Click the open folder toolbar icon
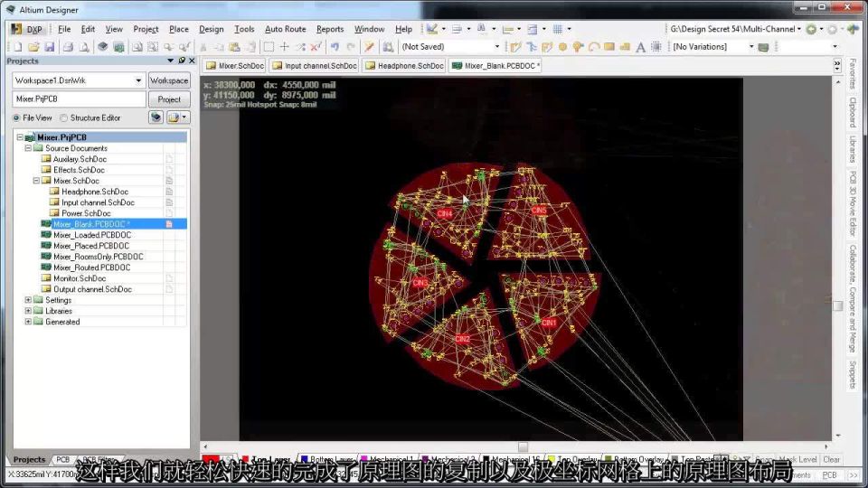Viewport: 868px width, 488px height. point(33,47)
